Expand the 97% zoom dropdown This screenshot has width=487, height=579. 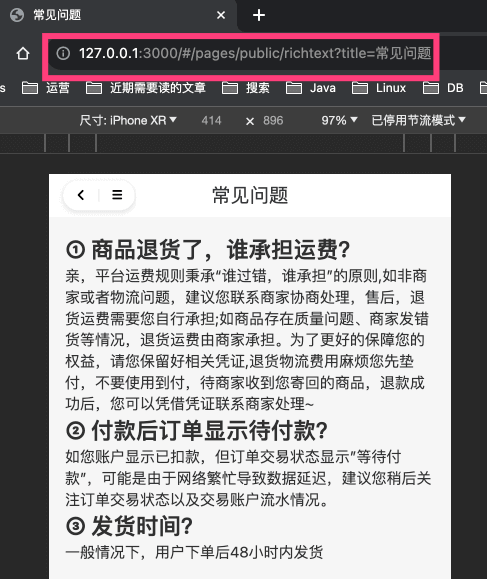click(339, 120)
